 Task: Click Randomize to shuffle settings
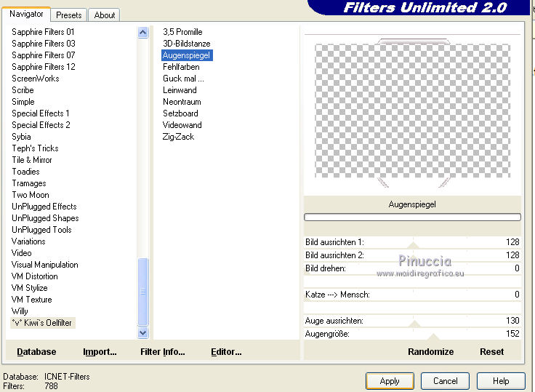coord(430,352)
